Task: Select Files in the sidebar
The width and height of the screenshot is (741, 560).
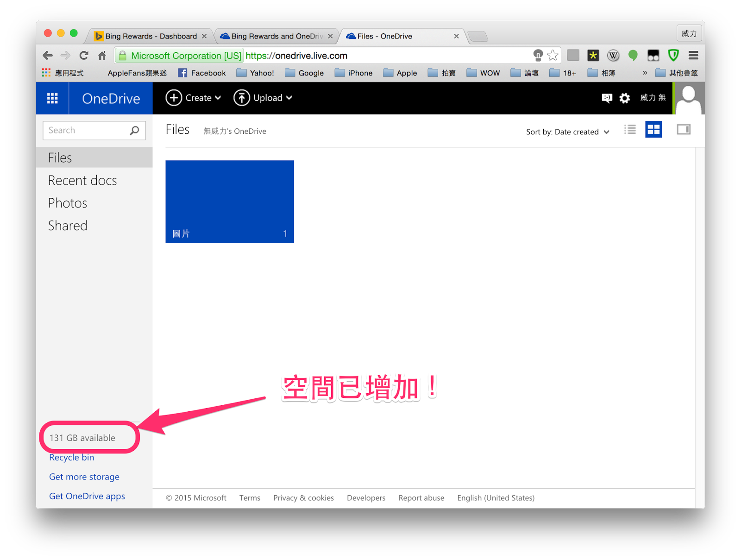Action: pos(94,157)
